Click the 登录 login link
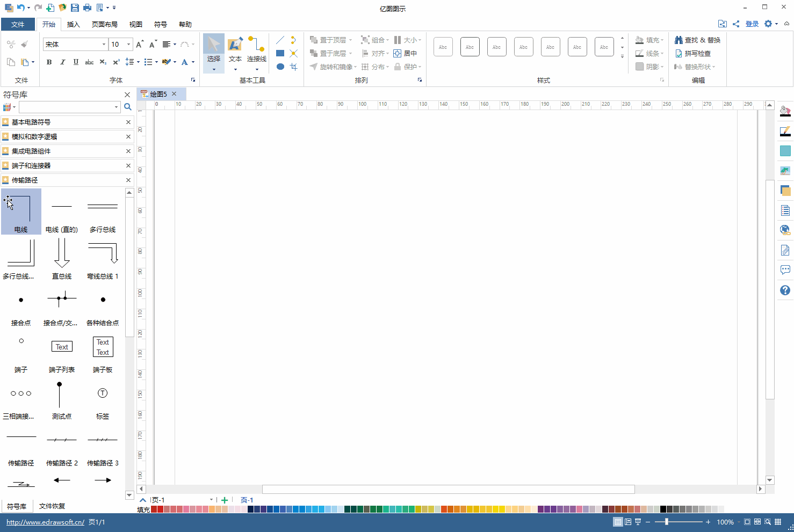The image size is (794, 532). coord(752,24)
